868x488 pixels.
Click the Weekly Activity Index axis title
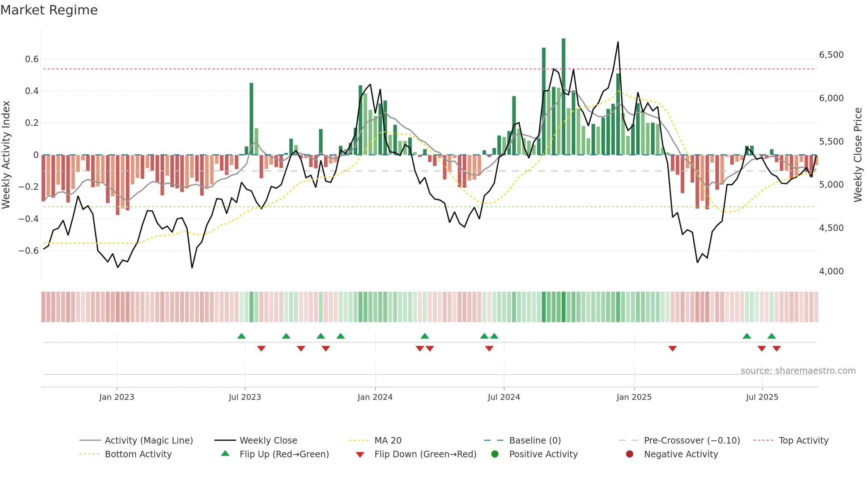[x=6, y=155]
